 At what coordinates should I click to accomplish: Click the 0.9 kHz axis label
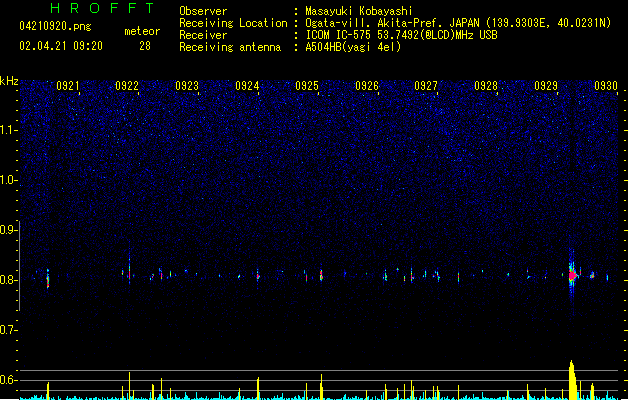click(x=8, y=230)
